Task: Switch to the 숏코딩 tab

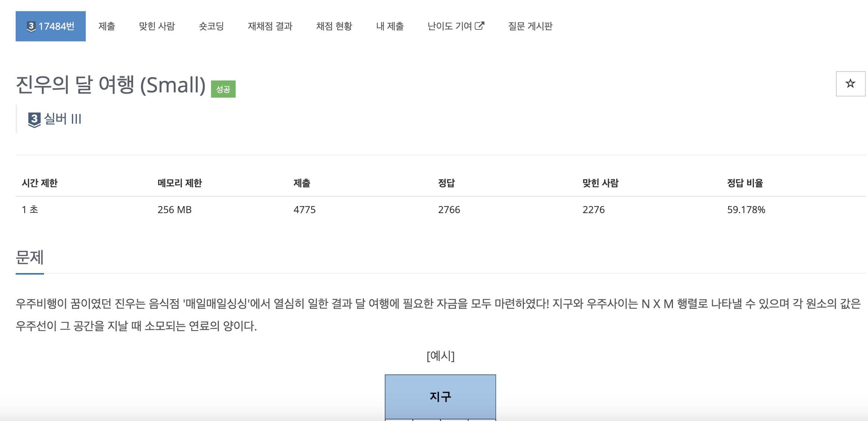Action: tap(211, 26)
